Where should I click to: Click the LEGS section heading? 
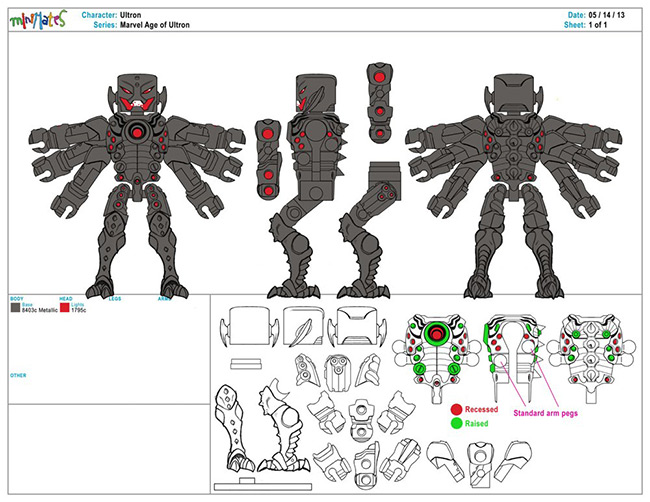coord(115,298)
